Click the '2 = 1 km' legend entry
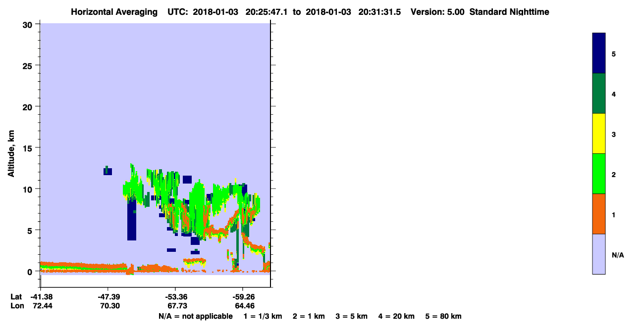This screenshot has height=330, width=644. click(309, 316)
